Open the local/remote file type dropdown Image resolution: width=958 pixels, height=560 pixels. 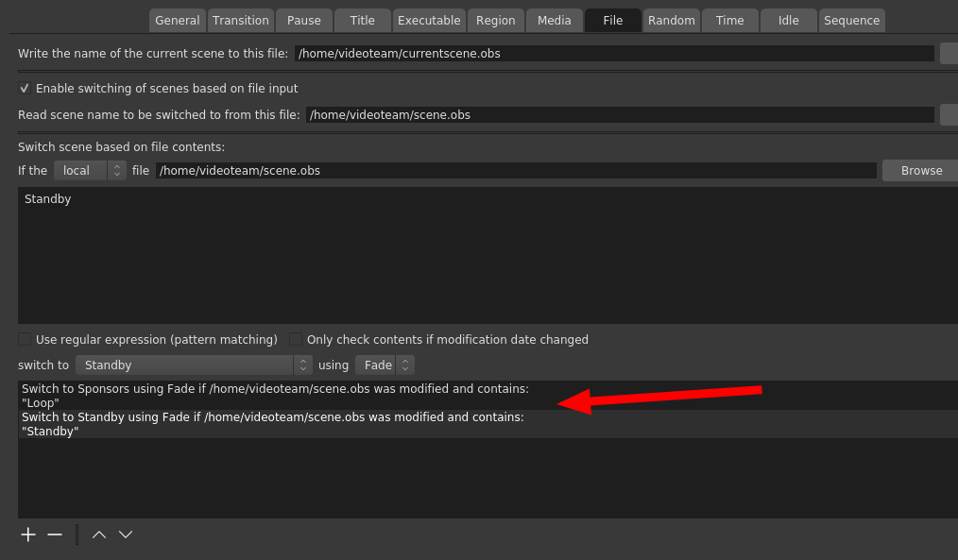tap(90, 171)
